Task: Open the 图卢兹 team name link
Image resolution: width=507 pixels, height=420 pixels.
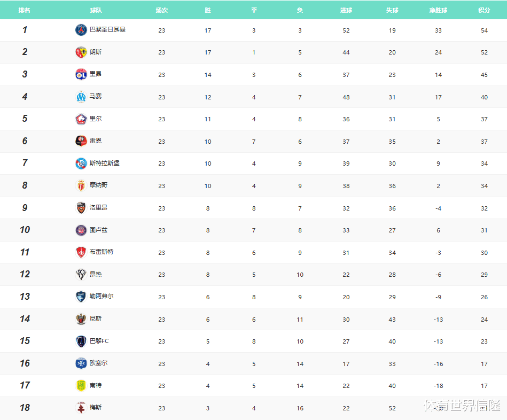Action: pos(98,230)
